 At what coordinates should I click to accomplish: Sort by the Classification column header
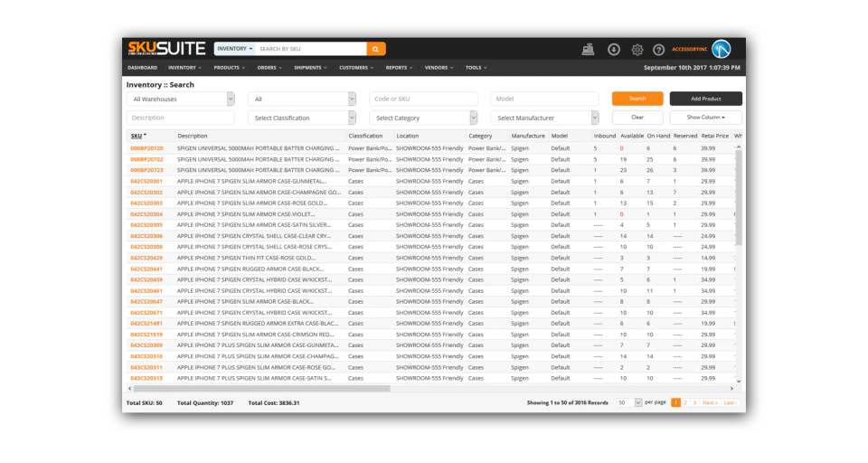365,136
